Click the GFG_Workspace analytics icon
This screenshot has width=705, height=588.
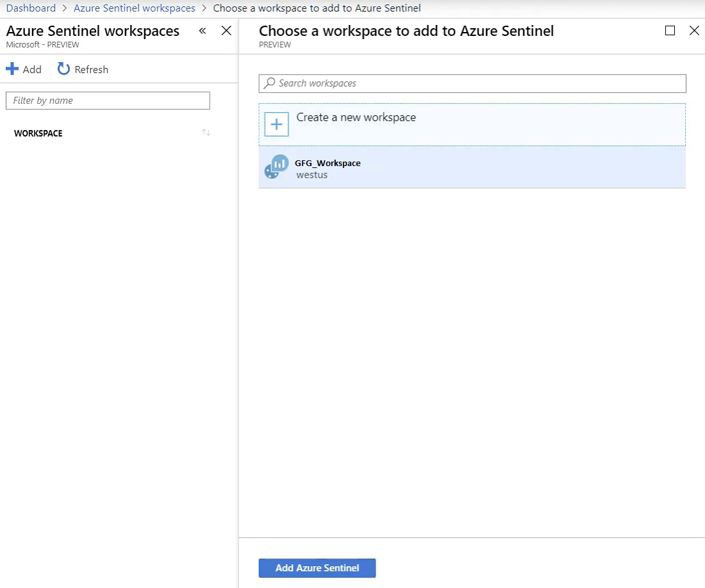pos(276,167)
